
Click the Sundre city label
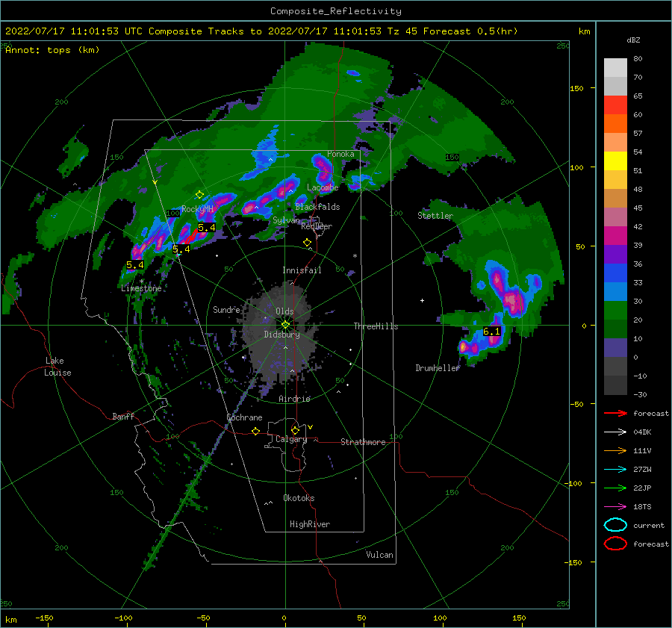click(226, 309)
